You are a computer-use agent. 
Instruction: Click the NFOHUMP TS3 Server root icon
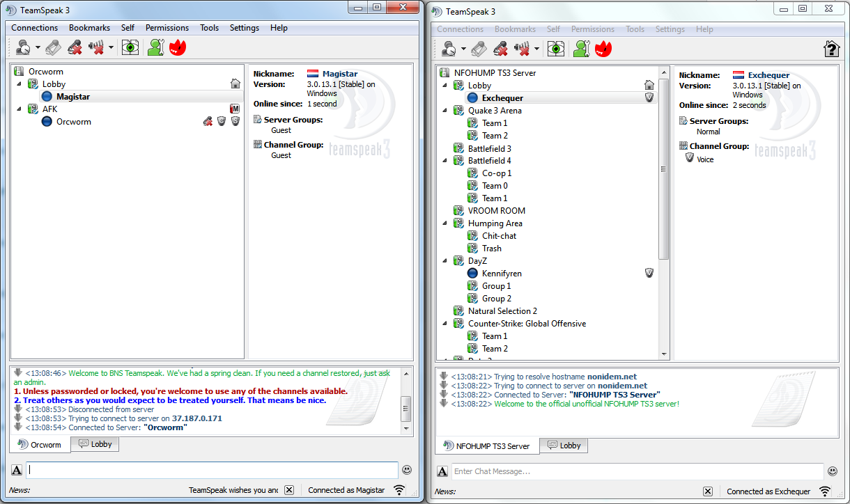click(445, 72)
